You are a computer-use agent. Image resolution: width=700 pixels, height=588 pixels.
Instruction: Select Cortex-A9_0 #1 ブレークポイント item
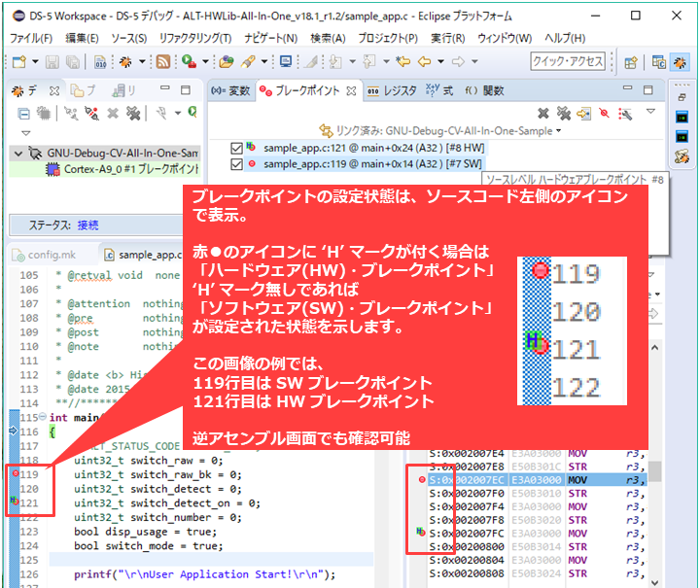[122, 169]
